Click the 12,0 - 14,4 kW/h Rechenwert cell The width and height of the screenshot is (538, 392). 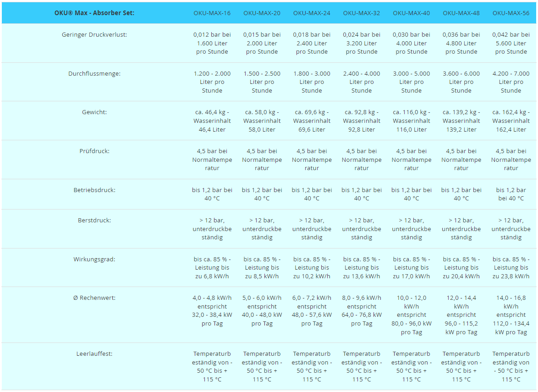(x=461, y=315)
